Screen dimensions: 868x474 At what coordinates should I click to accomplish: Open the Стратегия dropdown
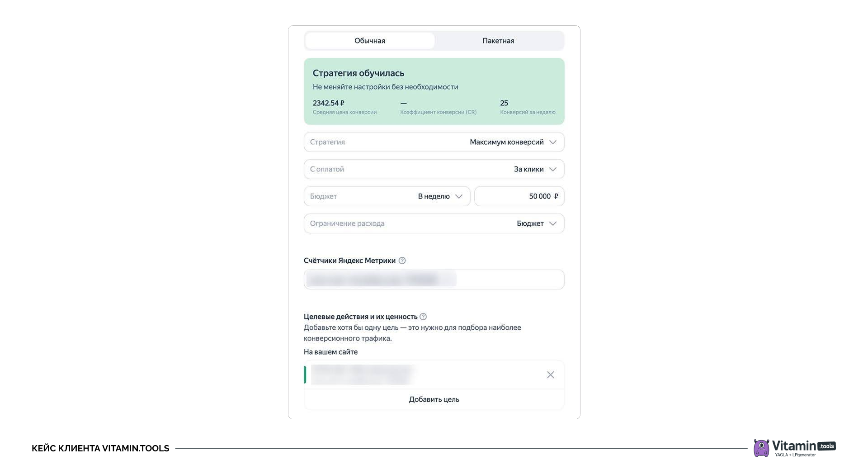pyautogui.click(x=434, y=142)
